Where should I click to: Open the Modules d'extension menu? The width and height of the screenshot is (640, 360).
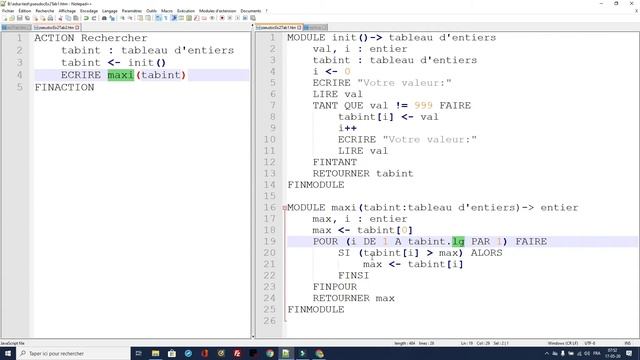pos(218,11)
